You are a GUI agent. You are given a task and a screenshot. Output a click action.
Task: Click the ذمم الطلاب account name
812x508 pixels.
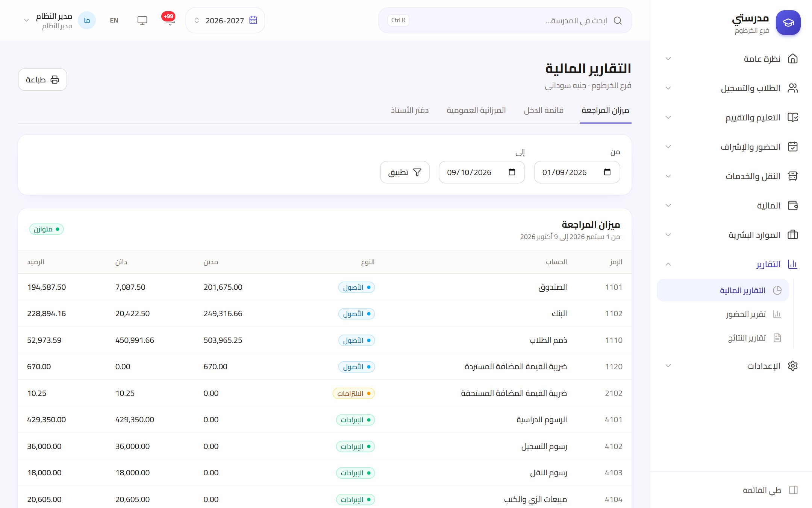click(548, 340)
